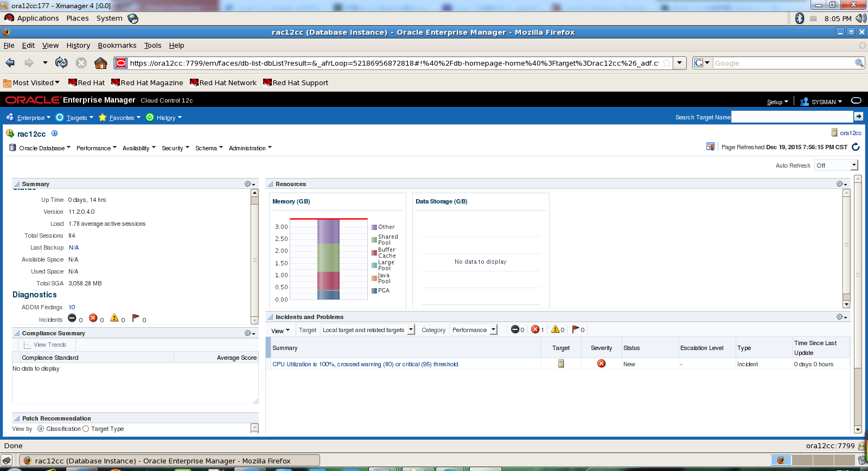
Task: Open the ora12cc host link
Action: (x=851, y=133)
